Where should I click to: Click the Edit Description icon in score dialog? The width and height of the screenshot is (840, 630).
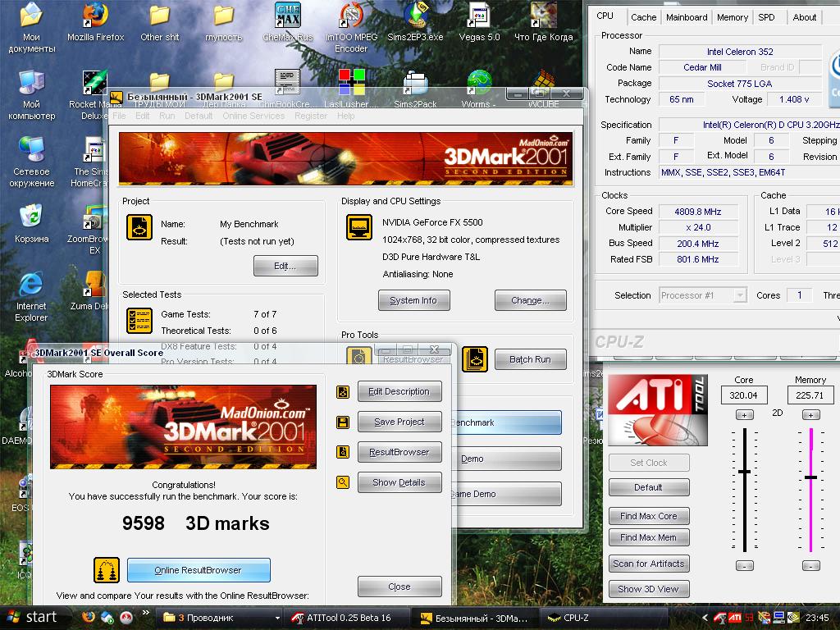(343, 392)
